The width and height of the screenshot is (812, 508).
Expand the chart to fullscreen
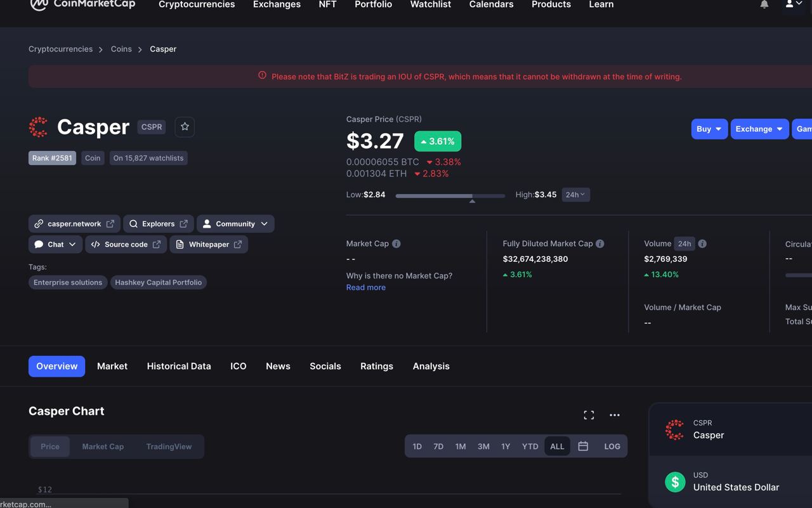[x=589, y=415]
